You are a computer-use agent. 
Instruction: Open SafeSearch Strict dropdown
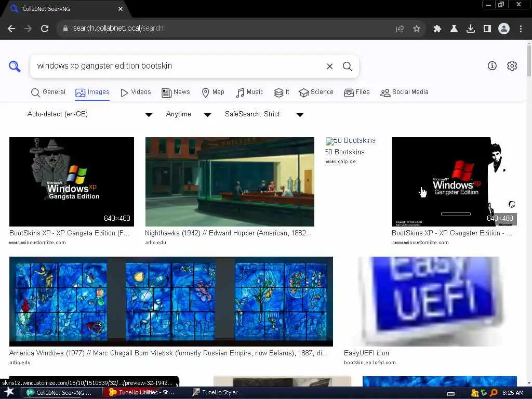tap(264, 114)
